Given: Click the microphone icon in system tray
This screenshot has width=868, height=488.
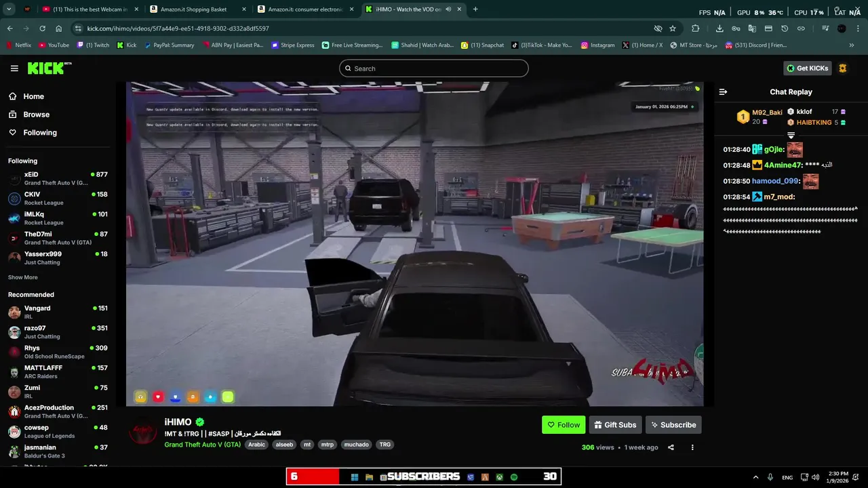Looking at the screenshot, I should (x=771, y=477).
